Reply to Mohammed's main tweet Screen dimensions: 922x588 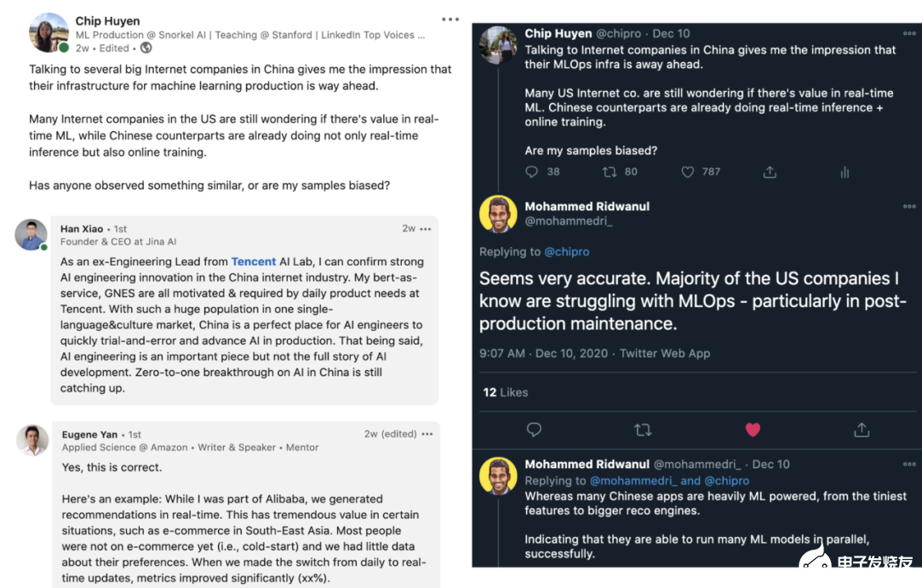tap(534, 430)
